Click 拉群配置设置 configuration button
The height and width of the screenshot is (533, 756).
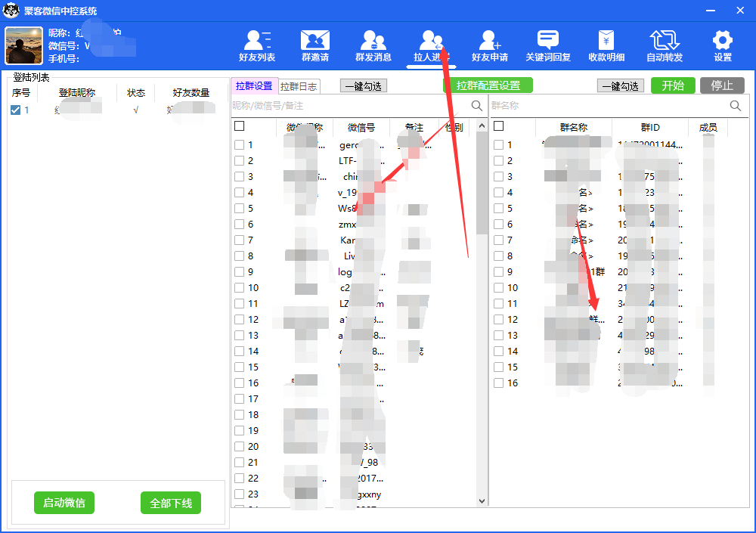[487, 85]
